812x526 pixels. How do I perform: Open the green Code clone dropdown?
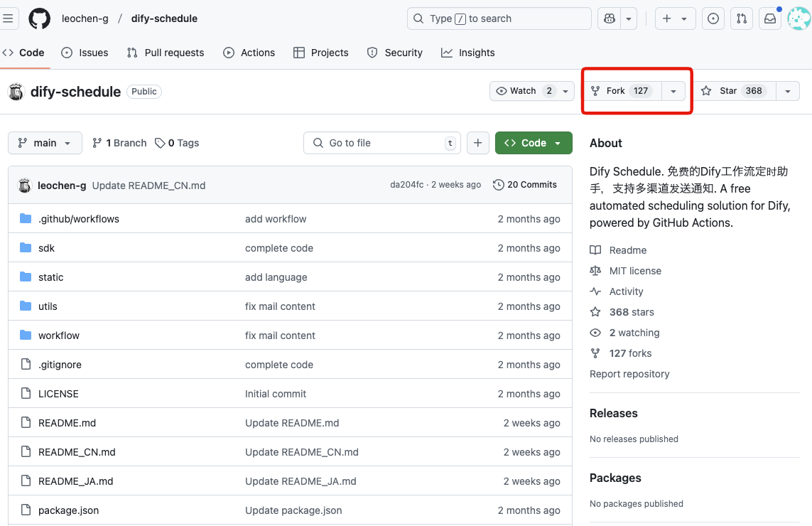point(534,143)
